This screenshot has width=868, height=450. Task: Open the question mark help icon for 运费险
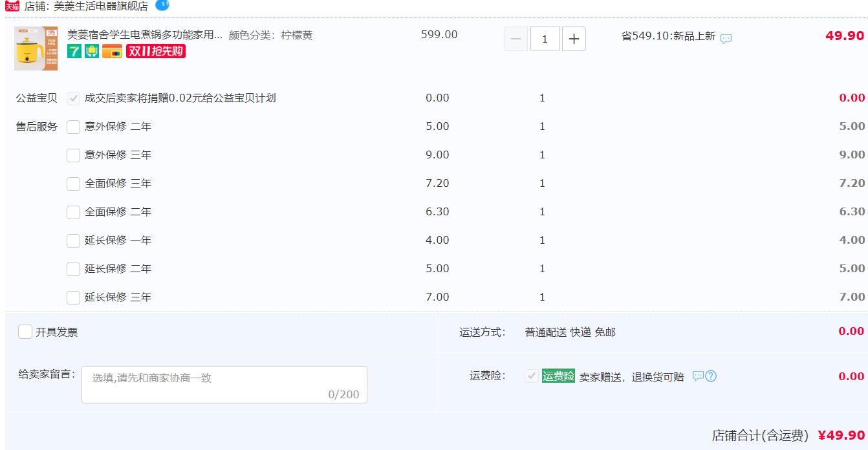coord(711,376)
